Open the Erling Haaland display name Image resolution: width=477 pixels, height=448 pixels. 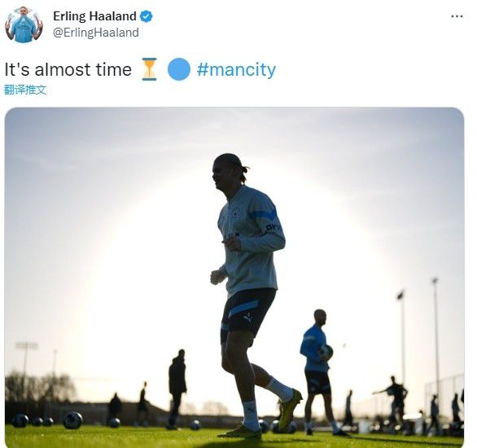(94, 16)
